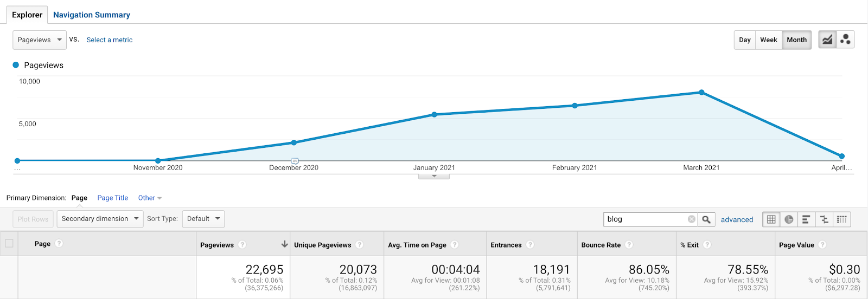The width and height of the screenshot is (868, 299).
Task: Sort by Entrances column header
Action: point(506,245)
